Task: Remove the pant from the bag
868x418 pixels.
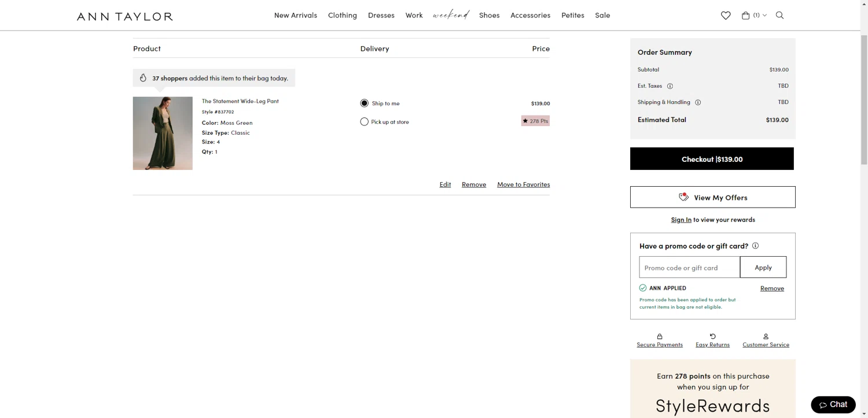Action: [x=474, y=184]
